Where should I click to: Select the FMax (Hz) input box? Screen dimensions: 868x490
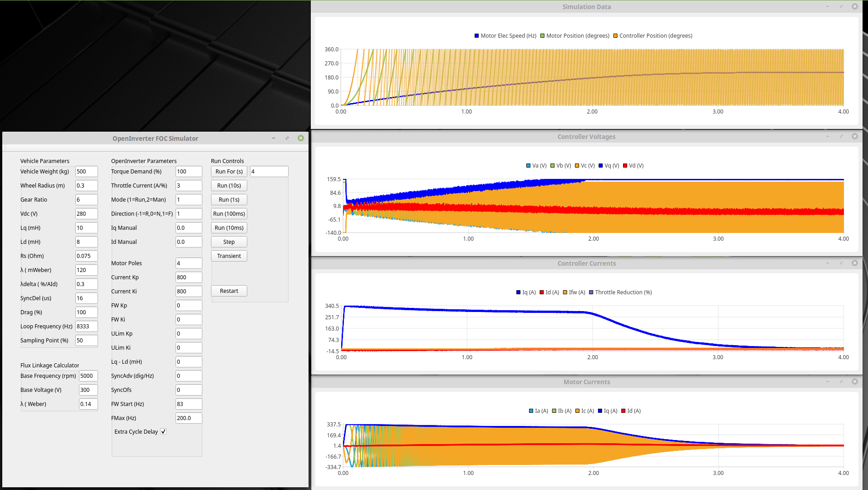pos(188,418)
